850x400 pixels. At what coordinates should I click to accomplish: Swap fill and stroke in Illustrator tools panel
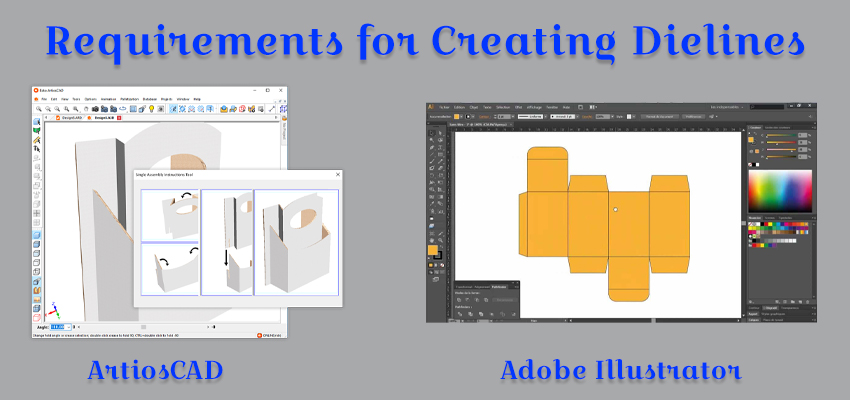441,247
